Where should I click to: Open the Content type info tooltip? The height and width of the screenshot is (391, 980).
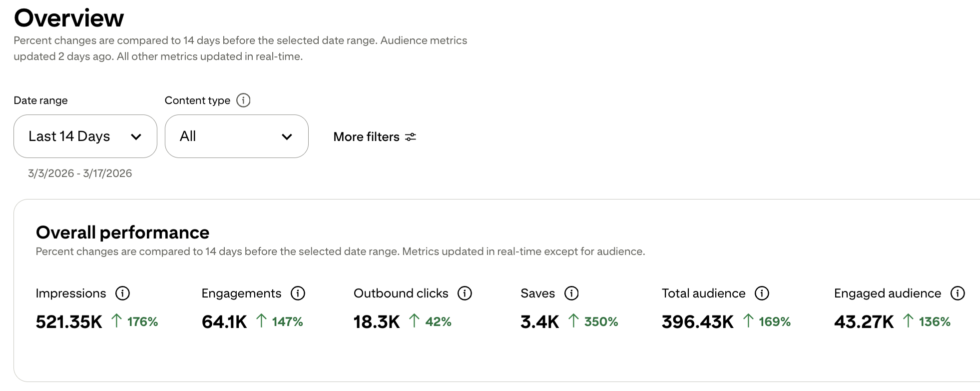[x=243, y=100]
